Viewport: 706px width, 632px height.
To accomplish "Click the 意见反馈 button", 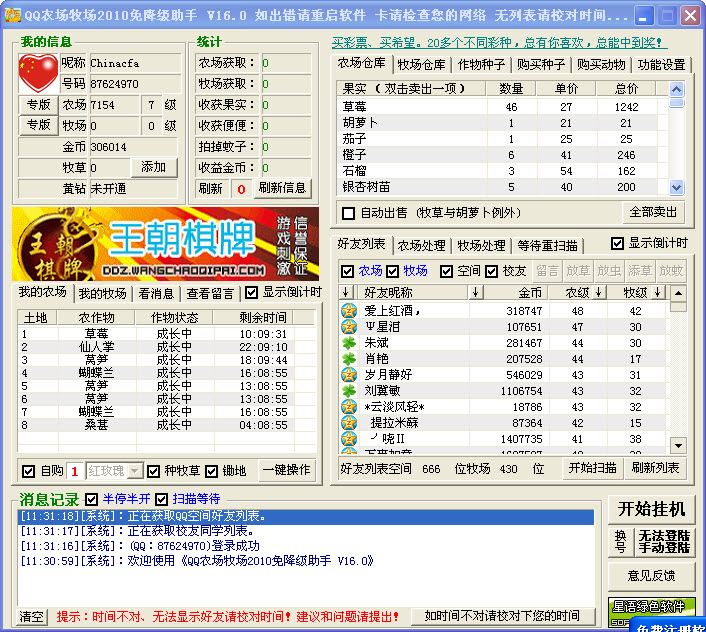I will coord(652,576).
